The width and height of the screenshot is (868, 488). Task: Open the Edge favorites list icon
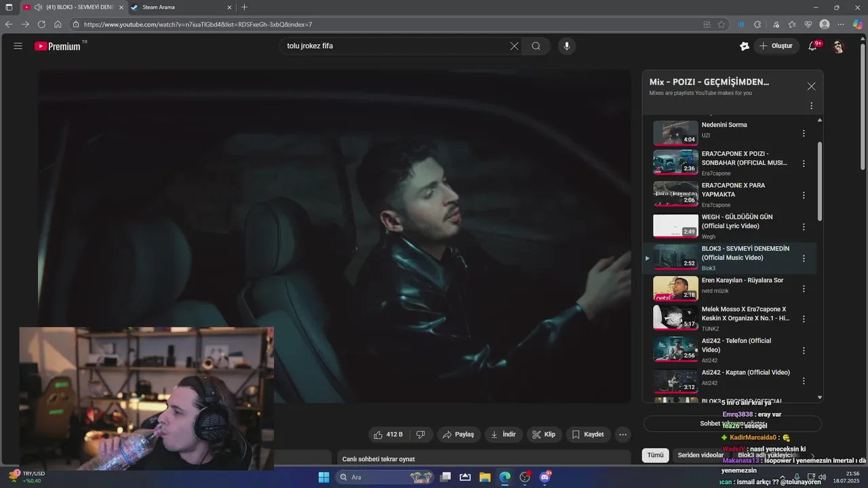[792, 24]
